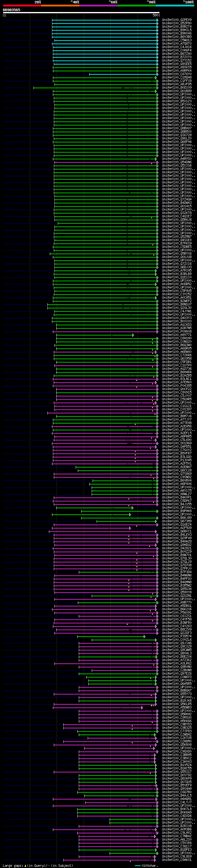Click hit UniRef100_A2ENA7

click(177, 467)
